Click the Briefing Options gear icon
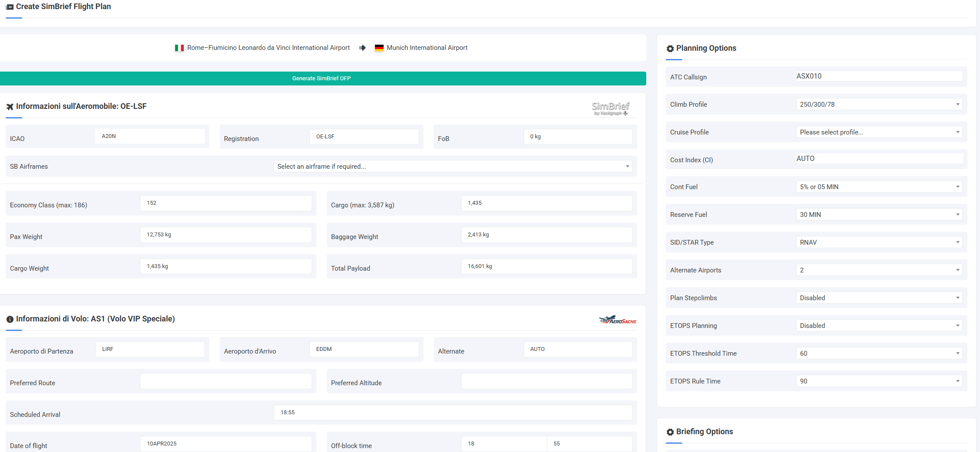Viewport: 980px width, 452px height. pyautogui.click(x=670, y=432)
